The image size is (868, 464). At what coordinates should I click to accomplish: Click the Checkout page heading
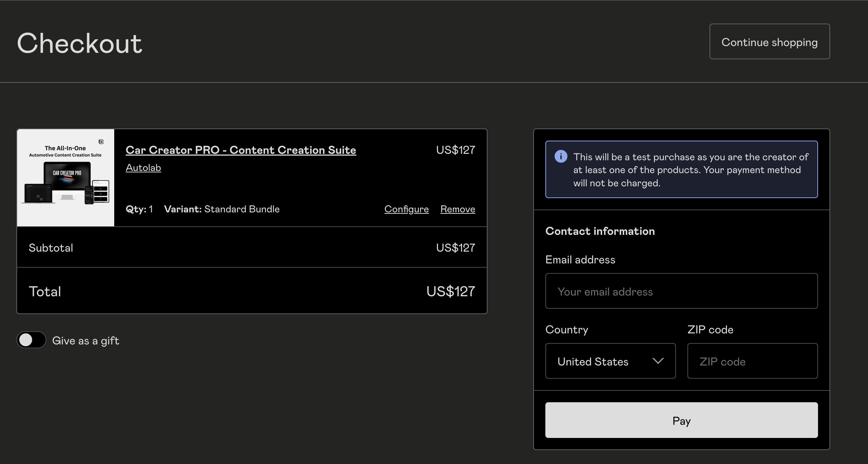tap(80, 44)
